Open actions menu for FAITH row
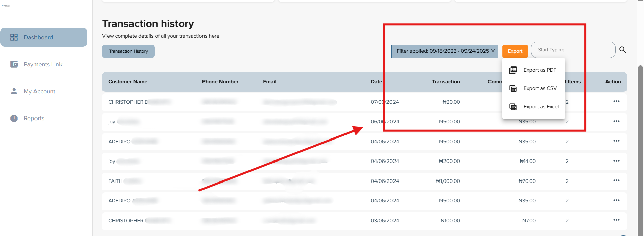Image resolution: width=644 pixels, height=236 pixels. (616, 180)
